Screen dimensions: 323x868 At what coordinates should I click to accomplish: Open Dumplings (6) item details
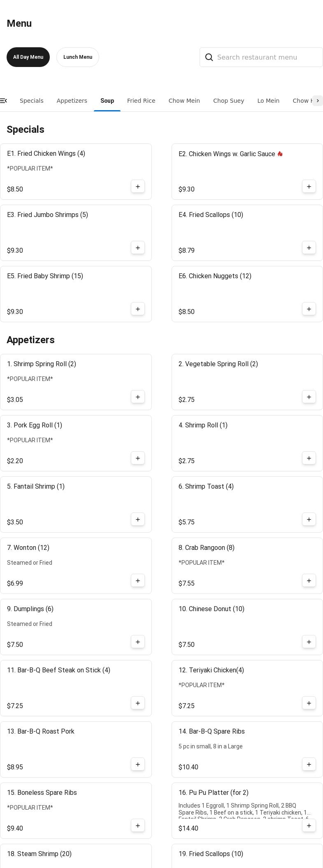pyautogui.click(x=76, y=627)
